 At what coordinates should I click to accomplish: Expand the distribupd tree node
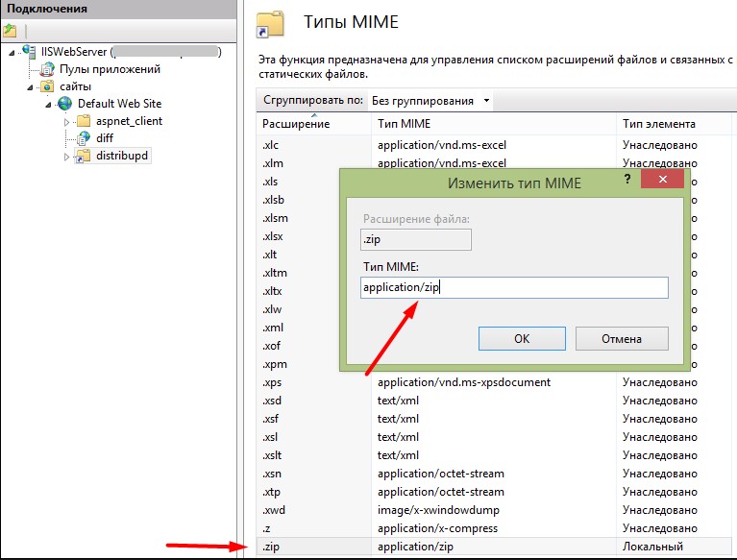(x=67, y=156)
